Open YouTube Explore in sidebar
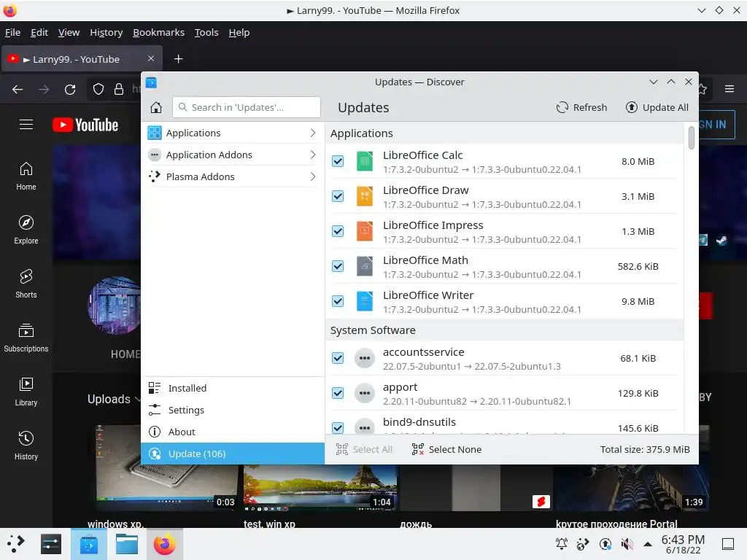The width and height of the screenshot is (747, 560). (x=26, y=230)
